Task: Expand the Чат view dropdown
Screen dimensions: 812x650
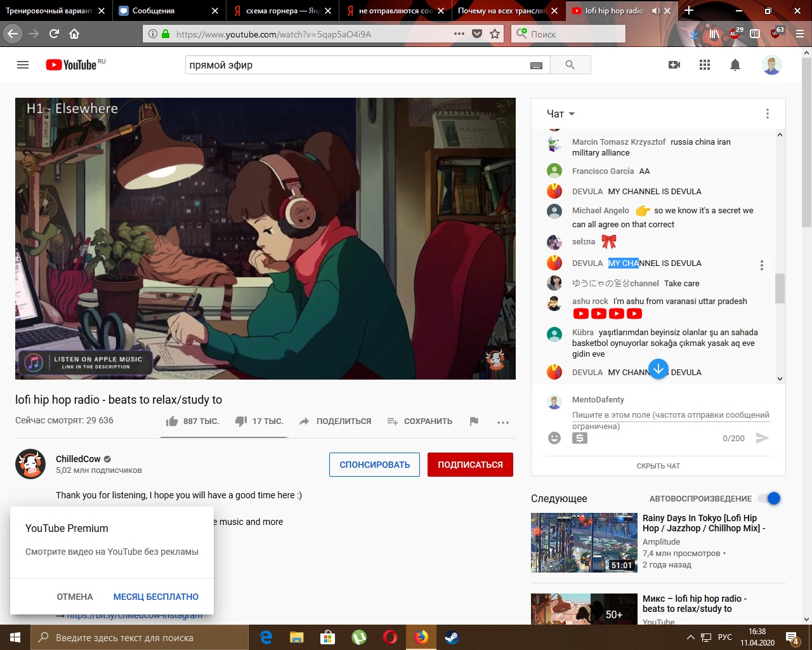Action: pyautogui.click(x=561, y=114)
